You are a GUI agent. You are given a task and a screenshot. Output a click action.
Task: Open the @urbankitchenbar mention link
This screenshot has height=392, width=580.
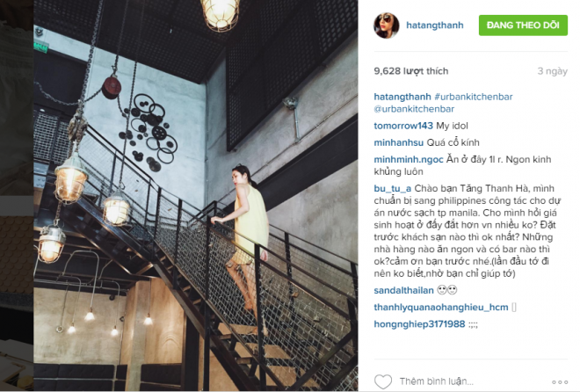click(414, 109)
